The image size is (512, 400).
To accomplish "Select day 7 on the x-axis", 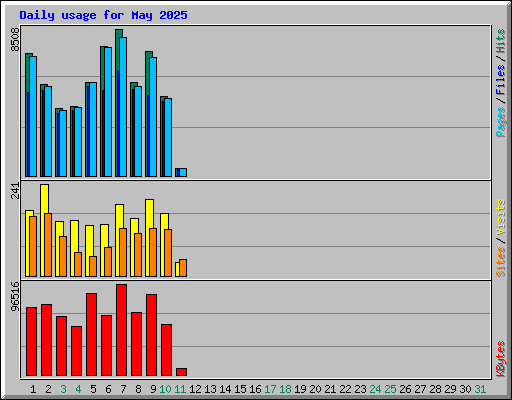I will pyautogui.click(x=123, y=389).
